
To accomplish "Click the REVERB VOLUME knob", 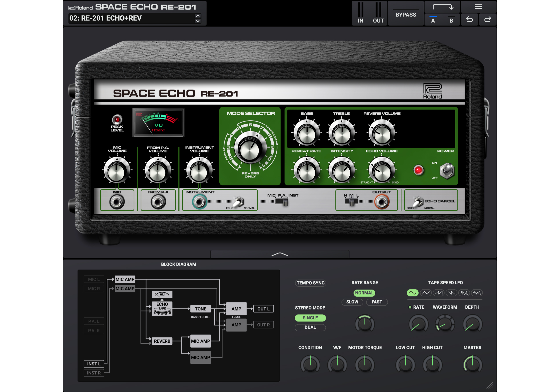I will pos(382,133).
